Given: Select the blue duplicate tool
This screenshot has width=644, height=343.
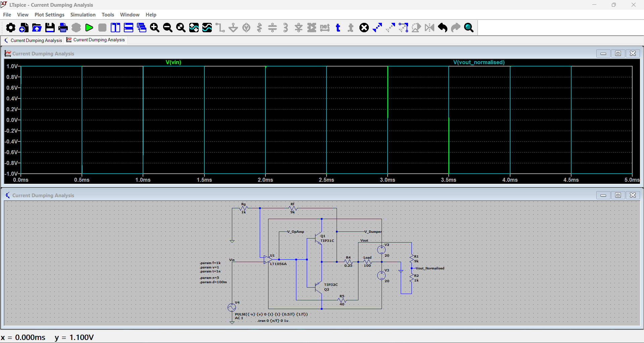Looking at the screenshot, I should tap(377, 28).
